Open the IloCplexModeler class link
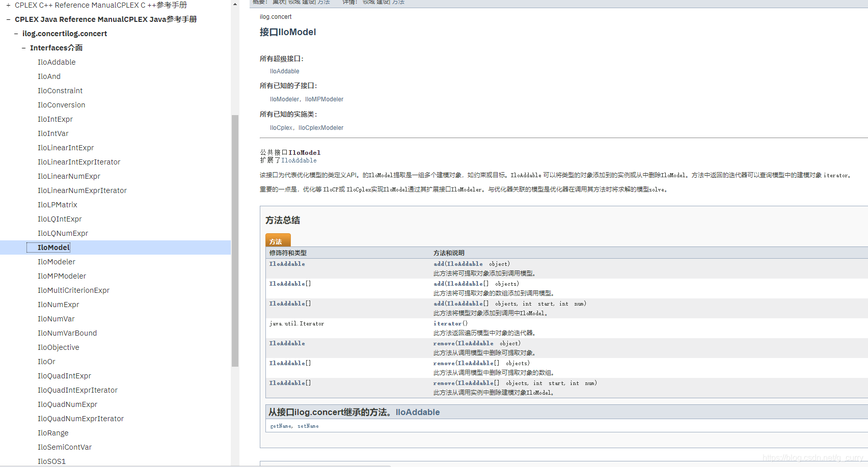This screenshot has width=868, height=467. tap(321, 127)
